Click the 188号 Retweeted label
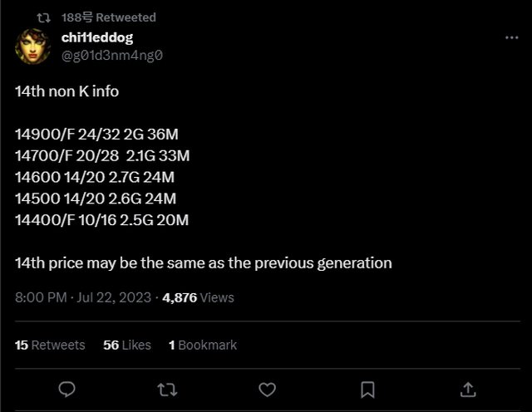The height and width of the screenshot is (412, 532). point(109,17)
